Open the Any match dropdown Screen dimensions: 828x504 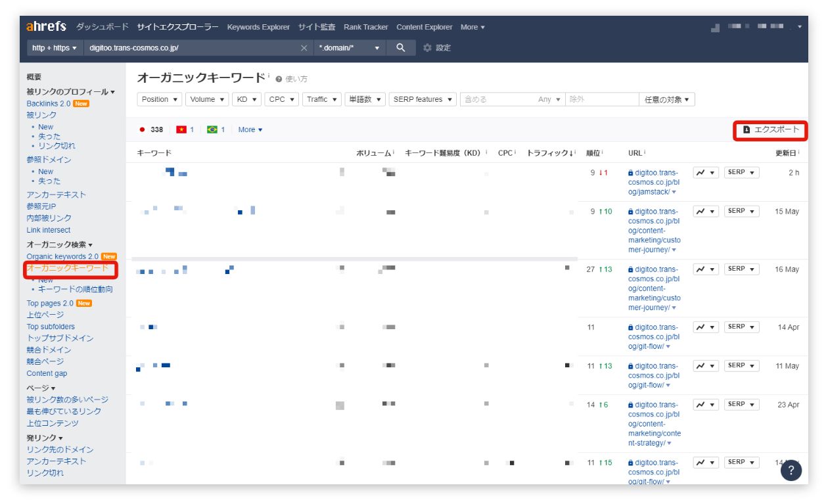point(549,100)
